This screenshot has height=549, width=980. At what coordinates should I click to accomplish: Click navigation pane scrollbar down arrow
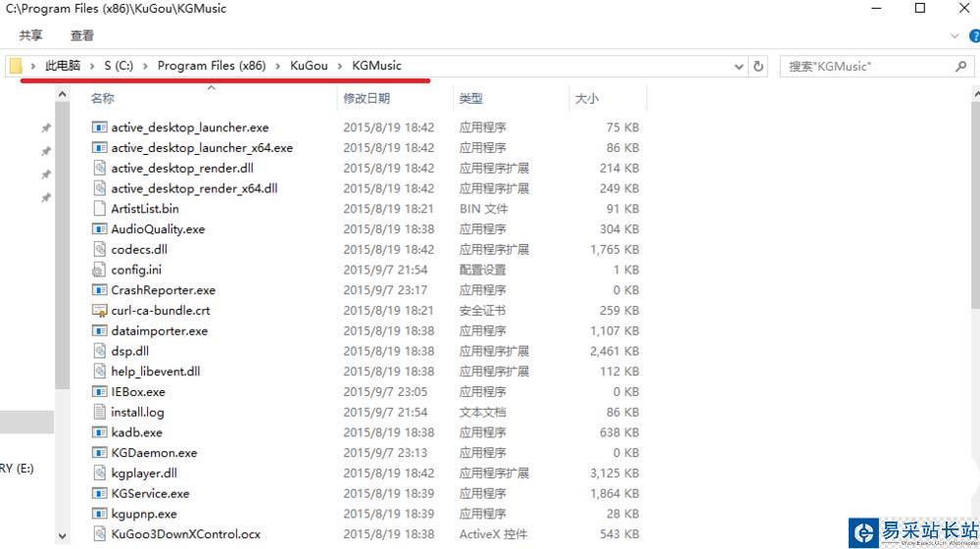(62, 536)
